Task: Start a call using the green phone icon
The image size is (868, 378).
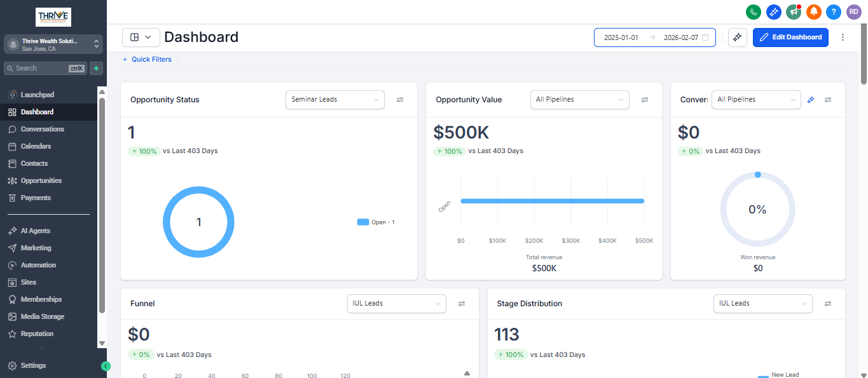Action: (753, 11)
